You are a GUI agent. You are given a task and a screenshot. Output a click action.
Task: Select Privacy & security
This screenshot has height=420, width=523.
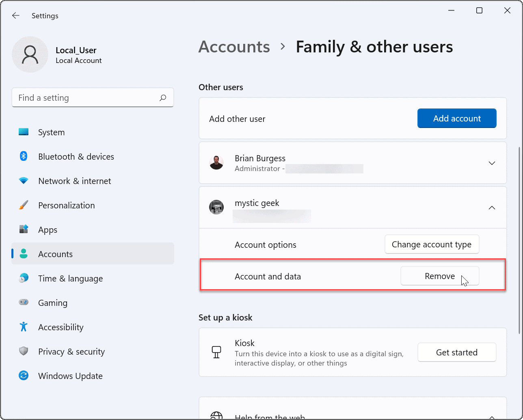pyautogui.click(x=24, y=351)
